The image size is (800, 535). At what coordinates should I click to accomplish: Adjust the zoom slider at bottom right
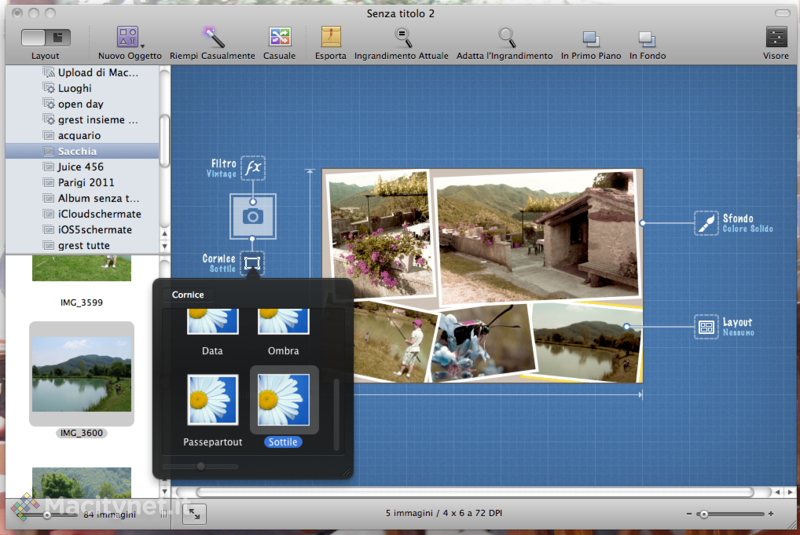click(704, 514)
